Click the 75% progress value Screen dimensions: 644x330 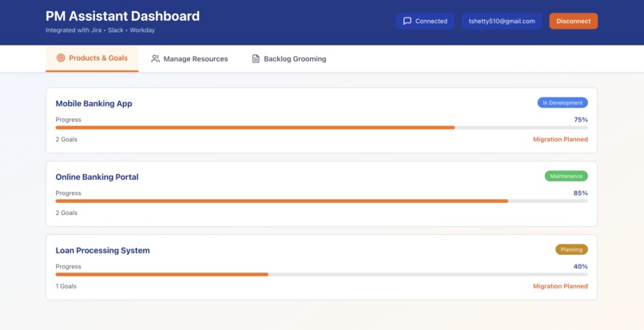pyautogui.click(x=581, y=120)
